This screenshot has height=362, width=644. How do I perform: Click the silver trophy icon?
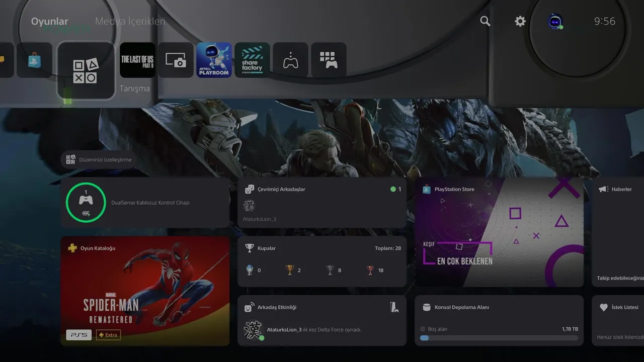click(x=330, y=270)
